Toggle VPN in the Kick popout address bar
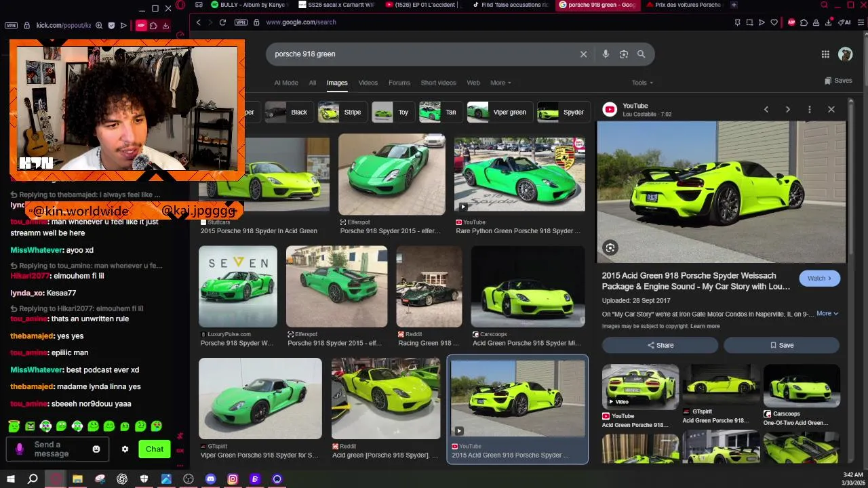This screenshot has width=868, height=488. pos(11,26)
